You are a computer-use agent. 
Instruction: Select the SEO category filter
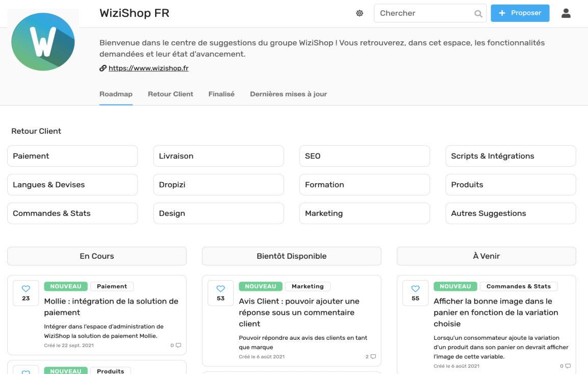[x=364, y=156]
